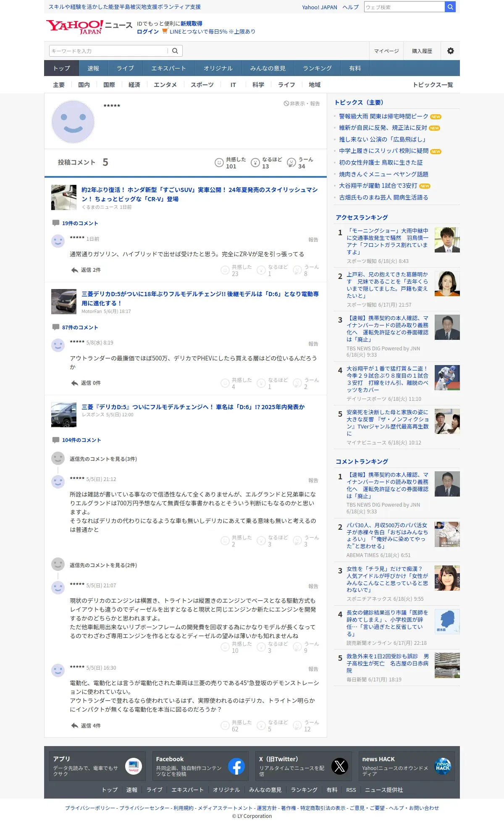Open プライバシーポリシー footer link

click(90, 808)
